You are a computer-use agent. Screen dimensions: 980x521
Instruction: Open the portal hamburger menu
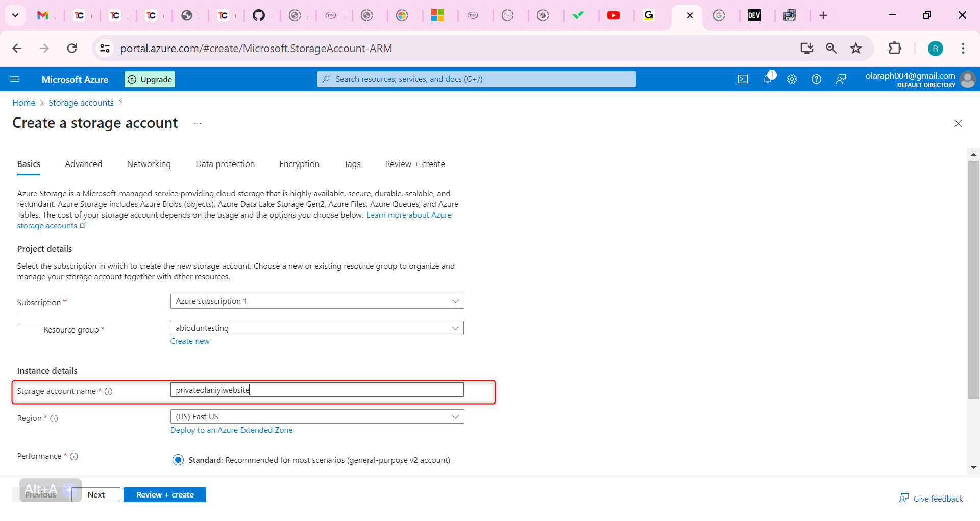(x=15, y=79)
